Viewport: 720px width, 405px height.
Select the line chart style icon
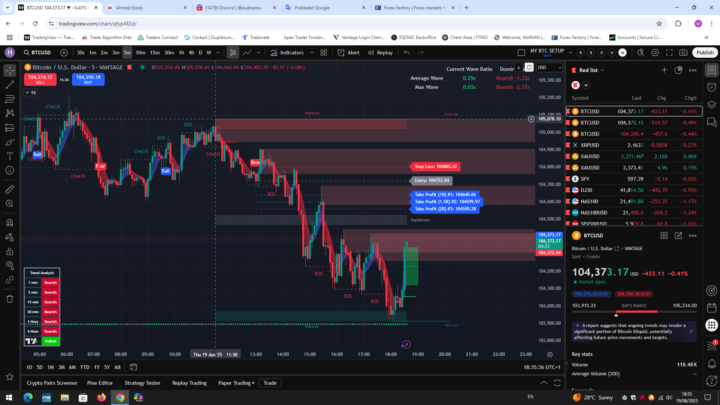247,53
